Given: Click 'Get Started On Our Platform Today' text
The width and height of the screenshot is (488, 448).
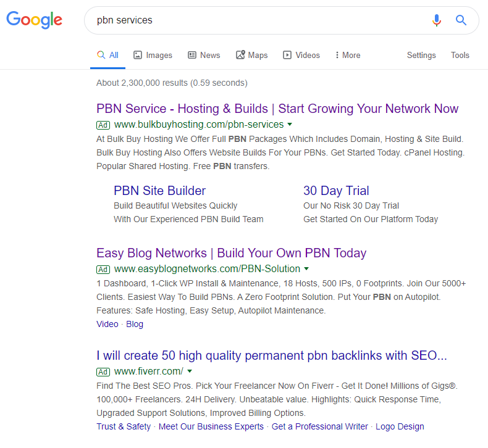Looking at the screenshot, I should click(371, 219).
